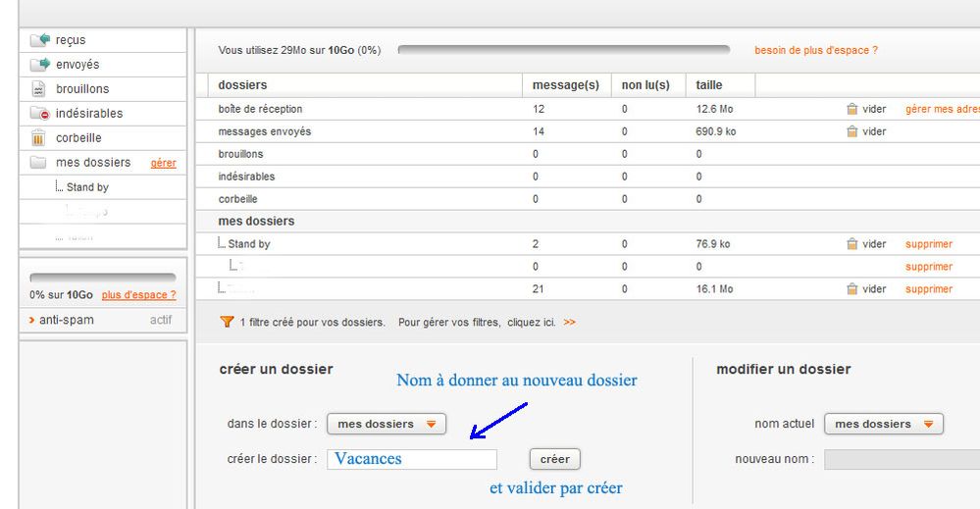Click the 'nouveau nom' input field

[901, 459]
